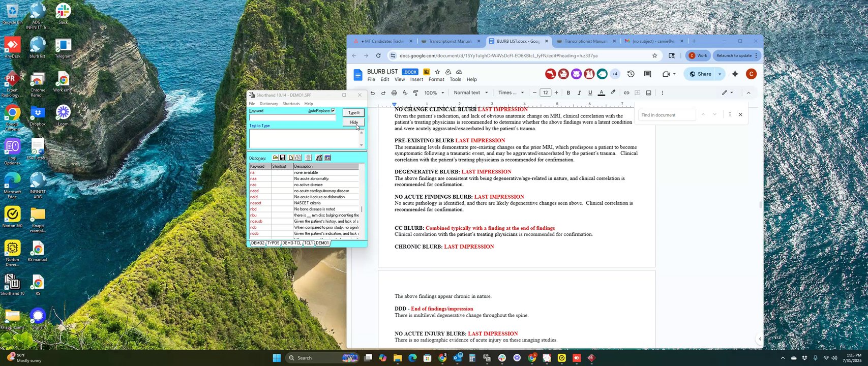Show all comments in Docs header
This screenshot has width=868, height=366.
pyautogui.click(x=647, y=74)
